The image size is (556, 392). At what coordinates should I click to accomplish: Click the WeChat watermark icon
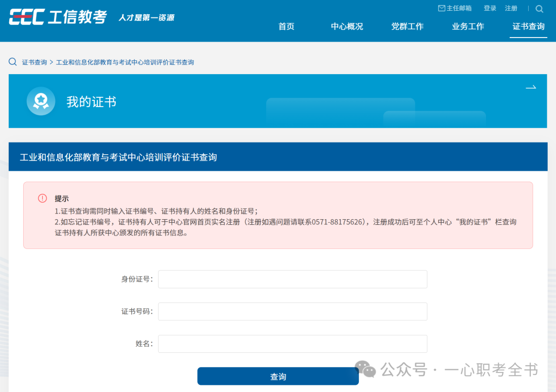coord(365,369)
